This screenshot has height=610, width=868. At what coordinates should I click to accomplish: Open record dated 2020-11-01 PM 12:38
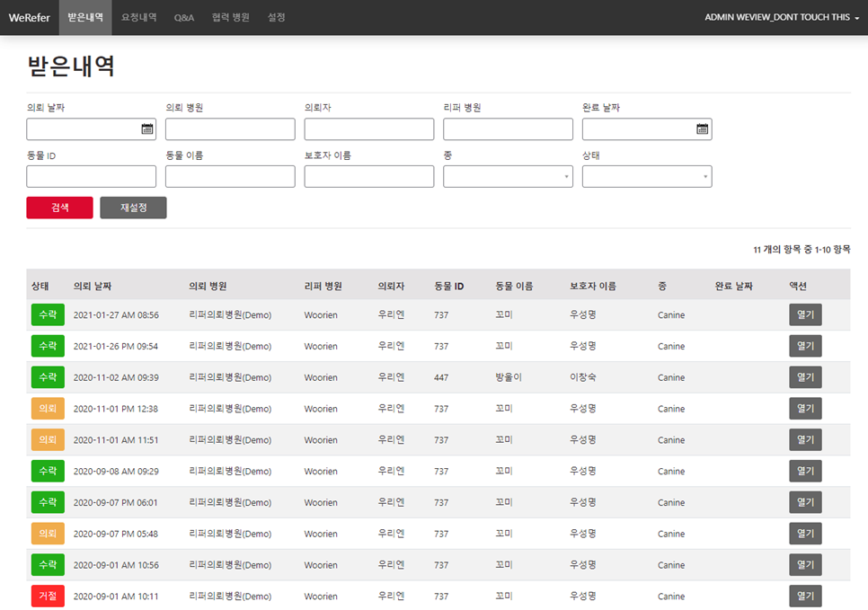(805, 409)
